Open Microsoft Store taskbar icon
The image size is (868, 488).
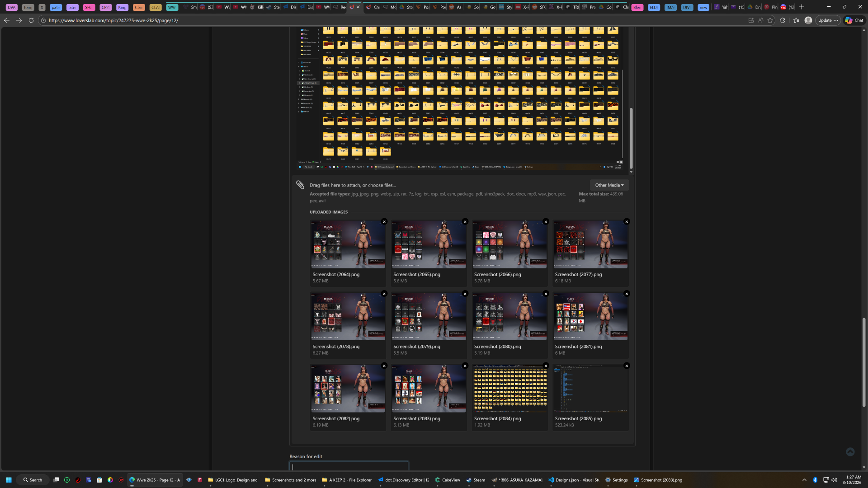pos(99,480)
